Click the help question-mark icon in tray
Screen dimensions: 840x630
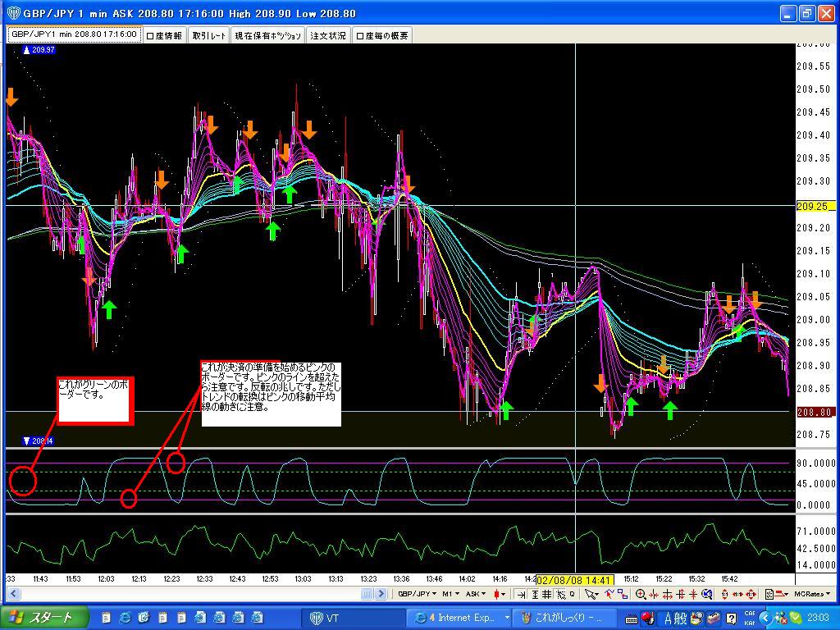click(x=731, y=619)
